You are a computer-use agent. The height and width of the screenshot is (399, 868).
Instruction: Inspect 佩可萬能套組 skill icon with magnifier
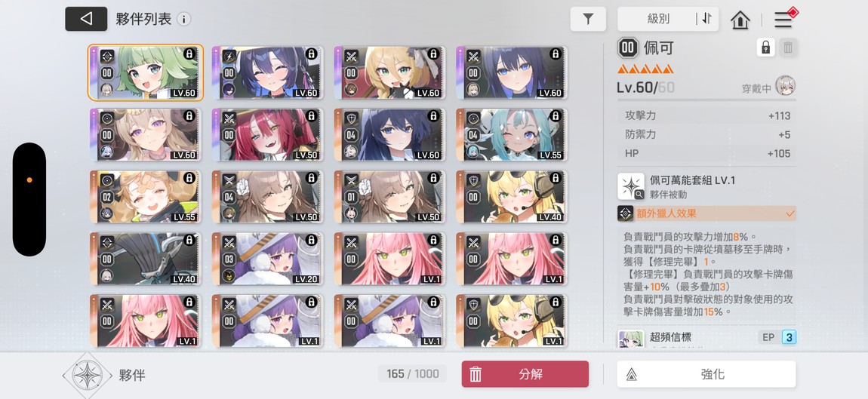pos(631,186)
